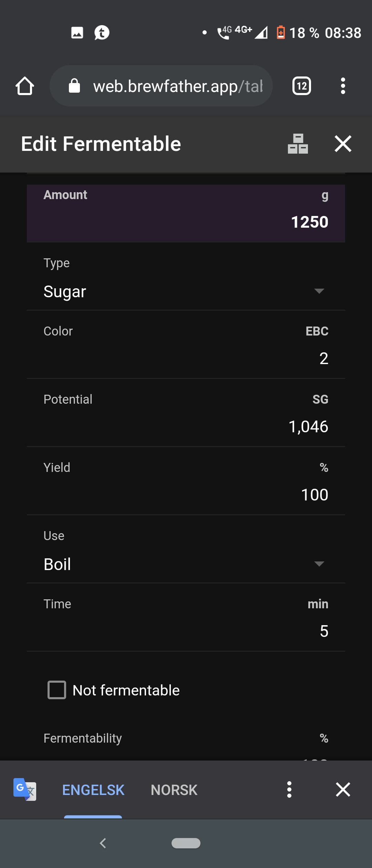372x868 pixels.
Task: Tap the browser home icon
Action: pyautogui.click(x=25, y=86)
